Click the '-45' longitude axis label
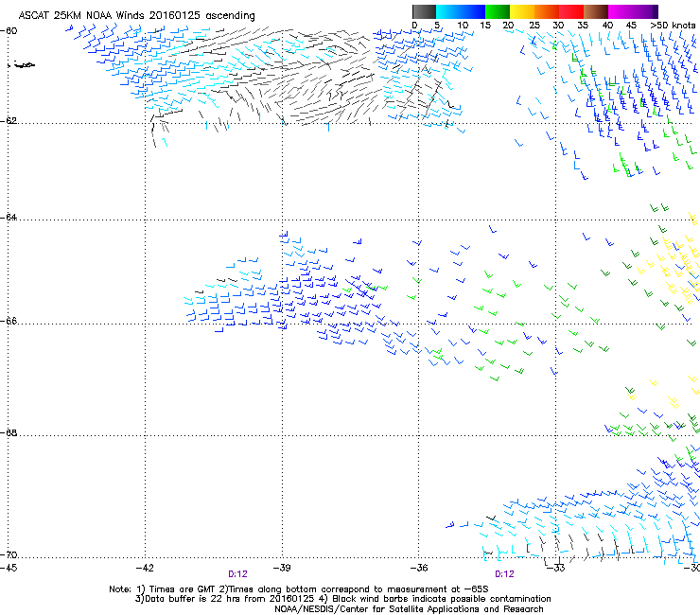700x615 pixels. 9,568
